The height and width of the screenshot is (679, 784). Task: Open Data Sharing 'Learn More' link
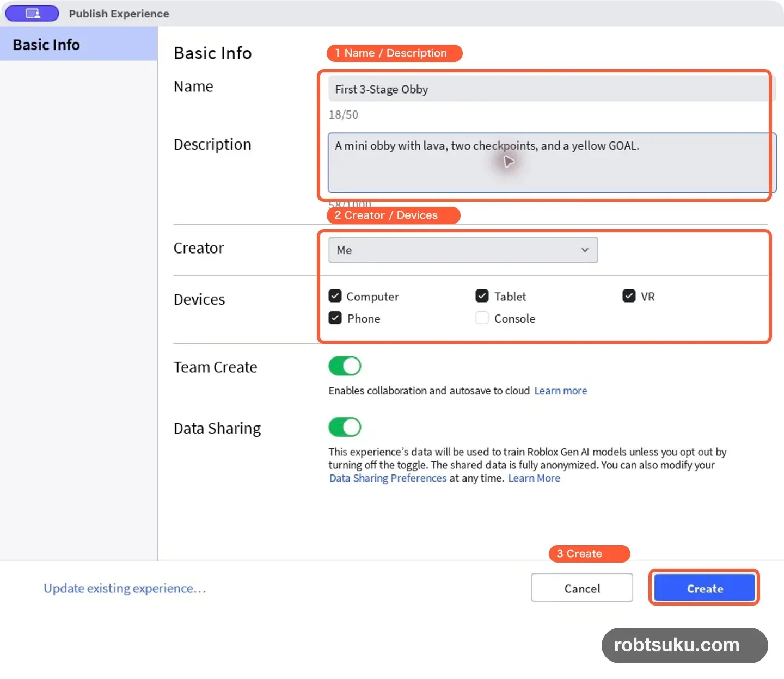tap(534, 478)
